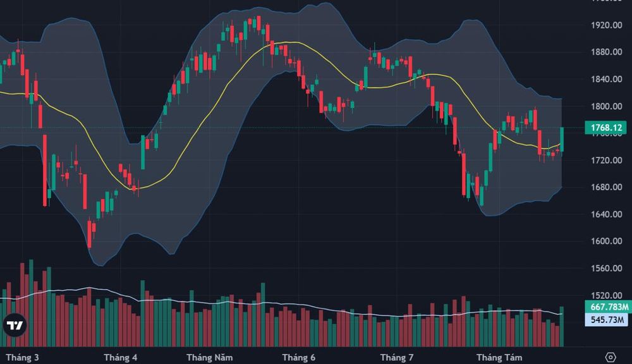Click the 1840.00 price scale label
This screenshot has height=364, width=632.
pos(607,79)
